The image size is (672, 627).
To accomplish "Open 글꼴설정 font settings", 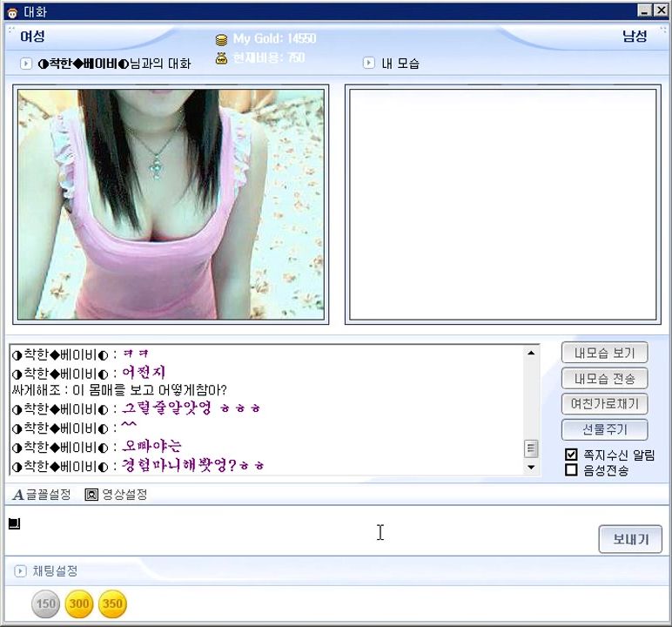I will pyautogui.click(x=42, y=495).
